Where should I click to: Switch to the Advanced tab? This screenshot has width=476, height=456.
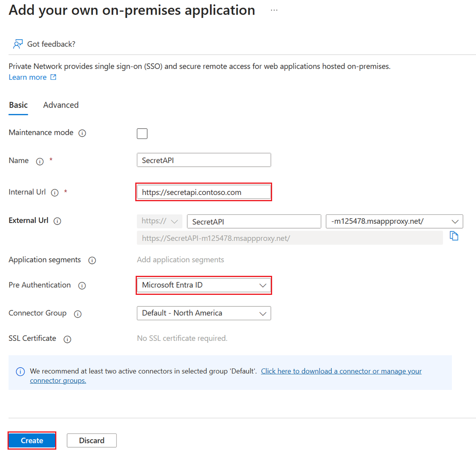click(x=61, y=105)
